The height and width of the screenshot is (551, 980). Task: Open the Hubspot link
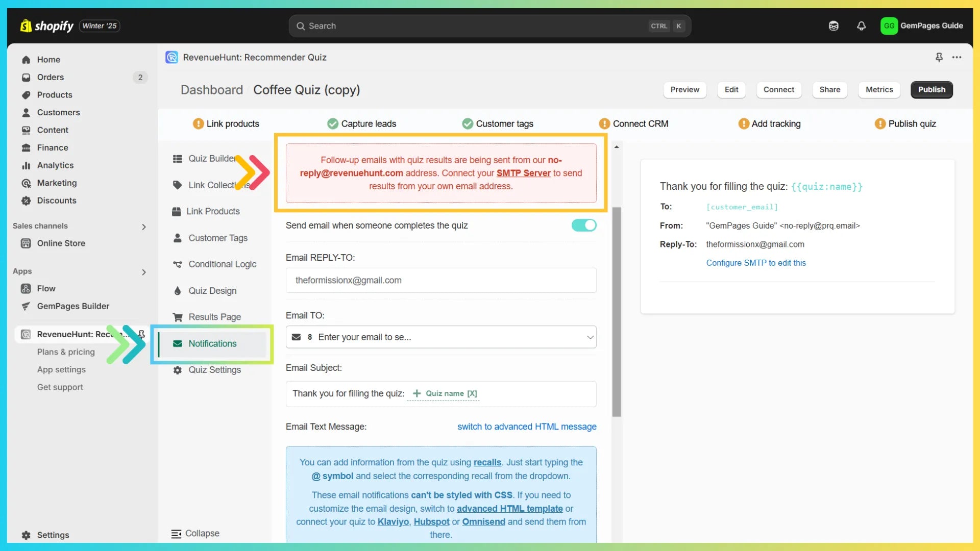[431, 522]
